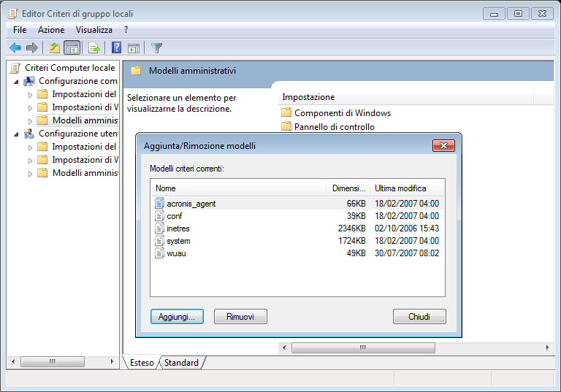Open the Visualizza menu
Image resolution: width=561 pixels, height=392 pixels.
[94, 30]
